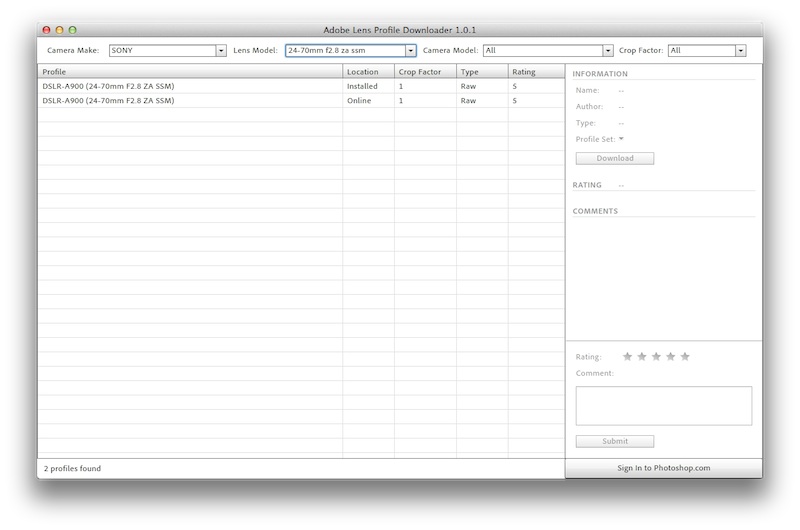Click the fifth rating star

685,356
